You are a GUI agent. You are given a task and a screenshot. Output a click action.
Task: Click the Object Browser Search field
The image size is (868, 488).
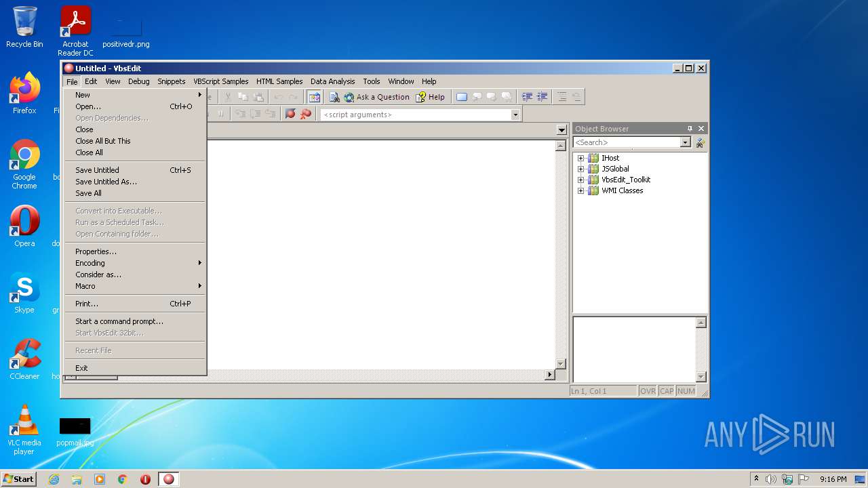coord(627,142)
